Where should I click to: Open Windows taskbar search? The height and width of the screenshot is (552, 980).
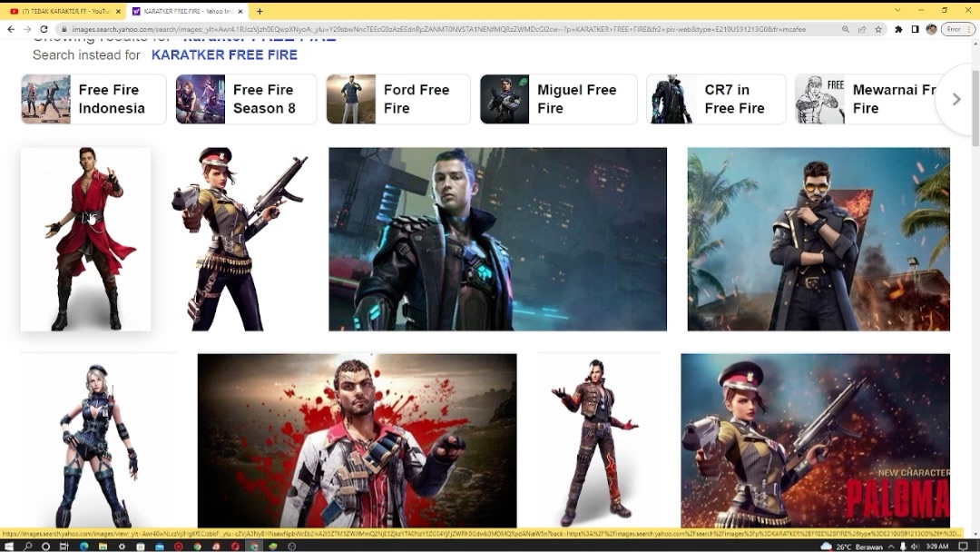pos(27,547)
